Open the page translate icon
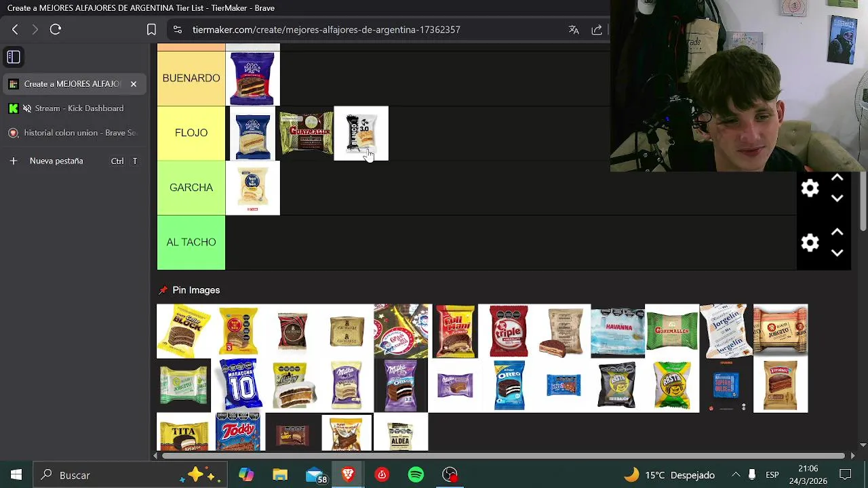 [x=574, y=30]
